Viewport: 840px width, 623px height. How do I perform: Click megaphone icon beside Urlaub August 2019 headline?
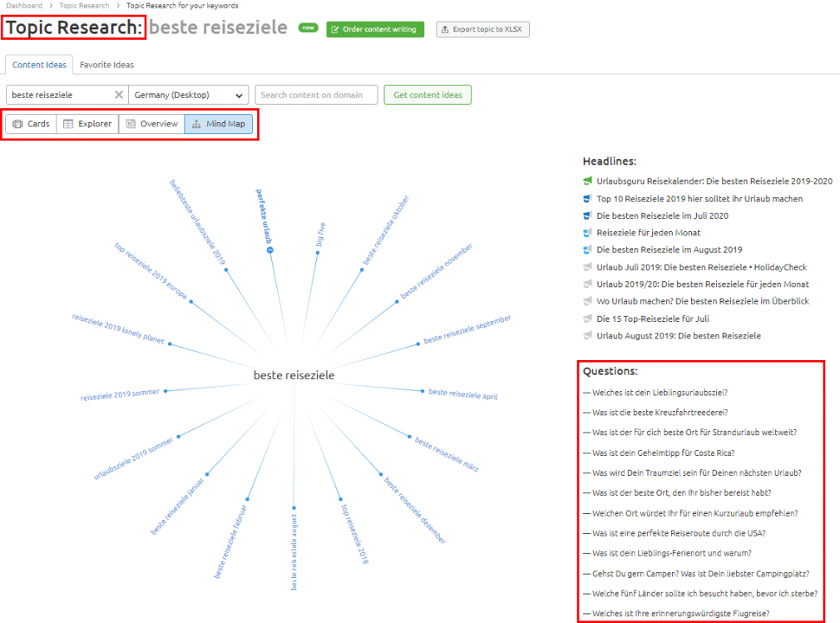[588, 336]
